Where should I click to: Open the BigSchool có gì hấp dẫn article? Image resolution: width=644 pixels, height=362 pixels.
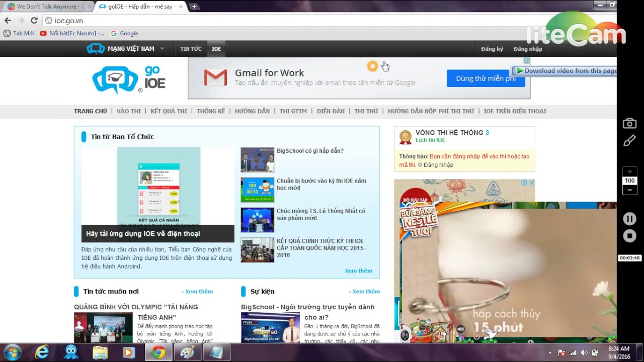pyautogui.click(x=310, y=151)
